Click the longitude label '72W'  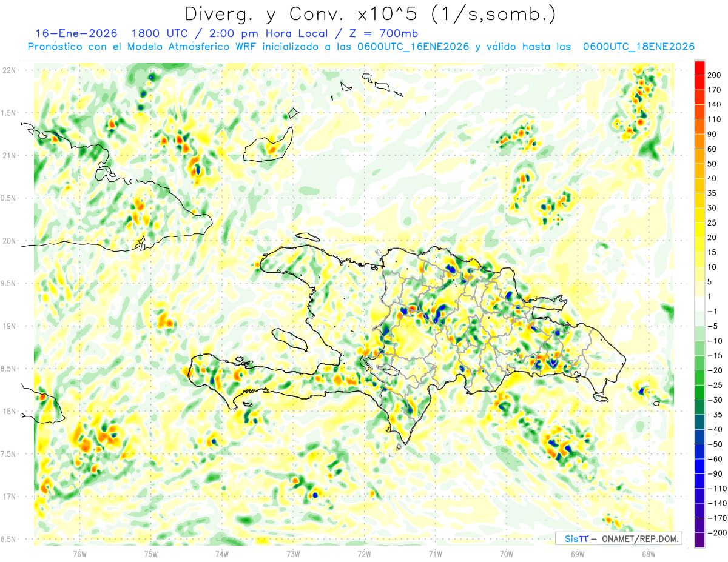click(x=364, y=554)
